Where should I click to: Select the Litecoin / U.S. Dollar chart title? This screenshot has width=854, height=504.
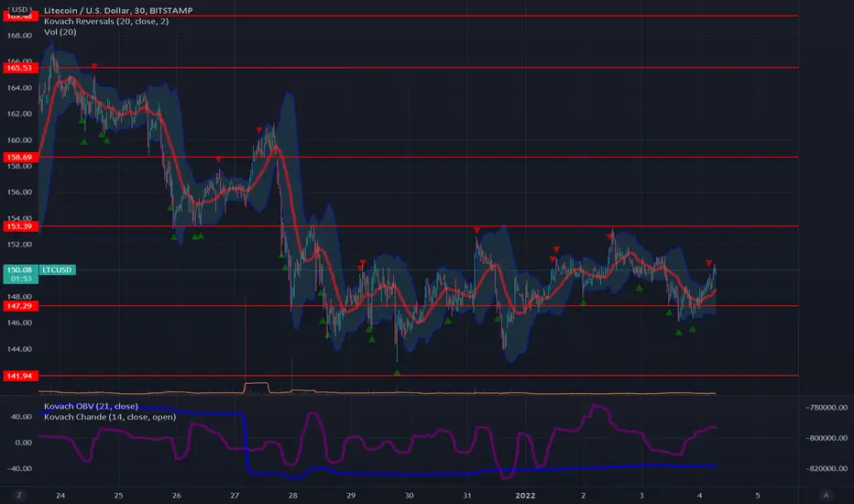(x=118, y=10)
